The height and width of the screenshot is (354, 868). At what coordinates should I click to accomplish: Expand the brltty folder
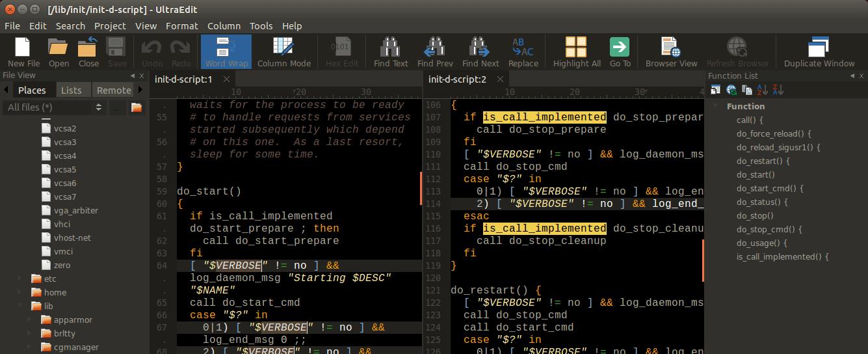pyautogui.click(x=29, y=333)
